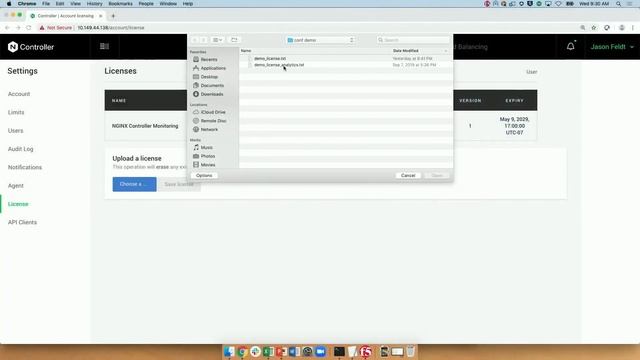This screenshot has height=360, width=640.
Task: Select iCloud Drive in the dialog sidebar
Action: [213, 112]
